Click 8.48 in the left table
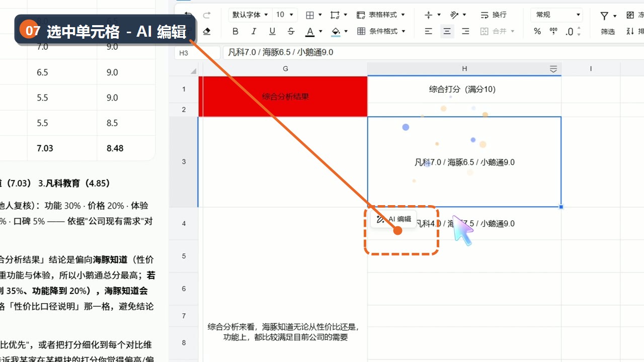The height and width of the screenshot is (362, 644). click(115, 148)
